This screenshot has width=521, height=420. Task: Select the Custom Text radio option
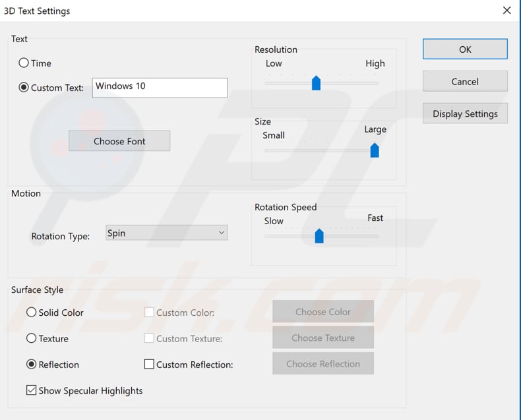click(24, 88)
